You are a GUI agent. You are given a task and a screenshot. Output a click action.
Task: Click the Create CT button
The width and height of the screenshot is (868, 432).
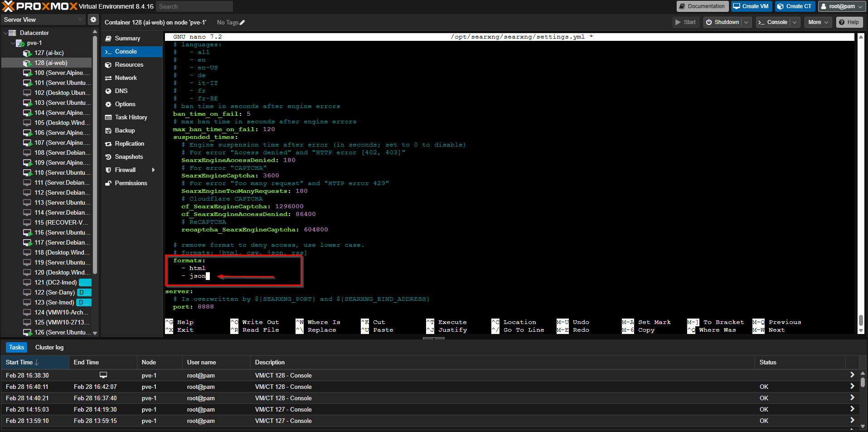click(795, 6)
